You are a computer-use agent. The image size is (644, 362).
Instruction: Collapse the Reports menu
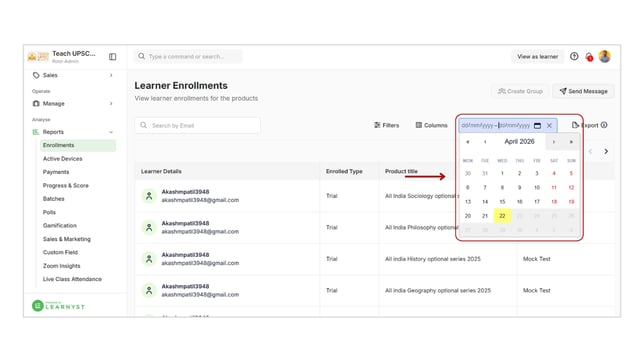click(x=72, y=132)
